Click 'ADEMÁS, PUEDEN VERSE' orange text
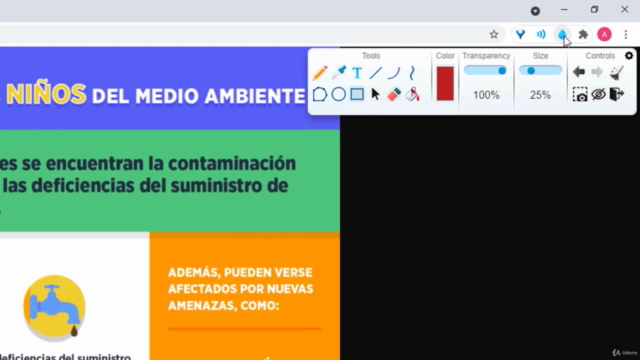 click(x=240, y=273)
